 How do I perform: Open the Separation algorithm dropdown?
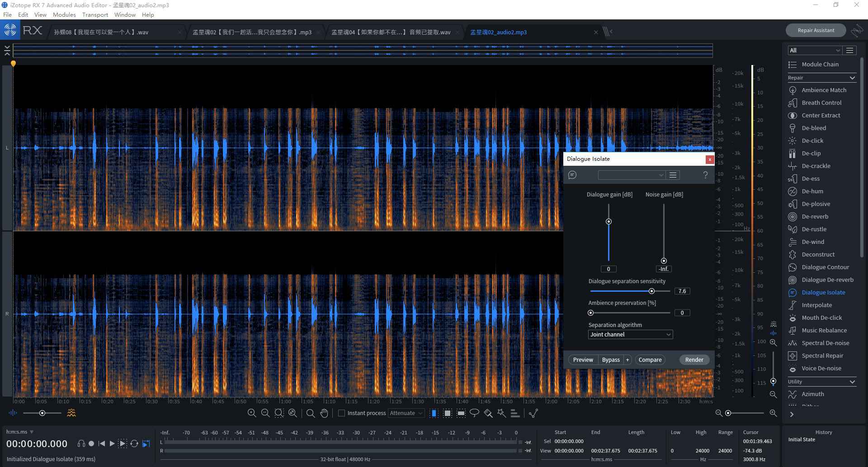pos(630,334)
